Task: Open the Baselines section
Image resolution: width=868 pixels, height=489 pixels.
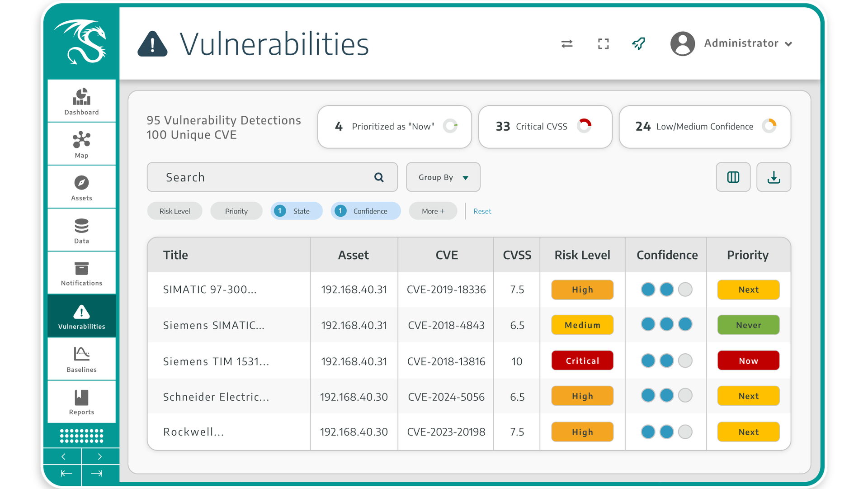Action: pyautogui.click(x=81, y=359)
